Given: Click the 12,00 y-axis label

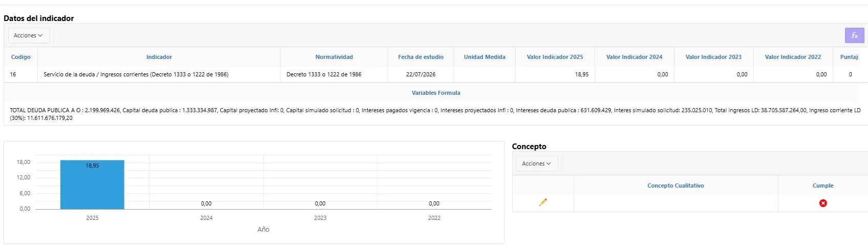Looking at the screenshot, I should [x=24, y=177].
